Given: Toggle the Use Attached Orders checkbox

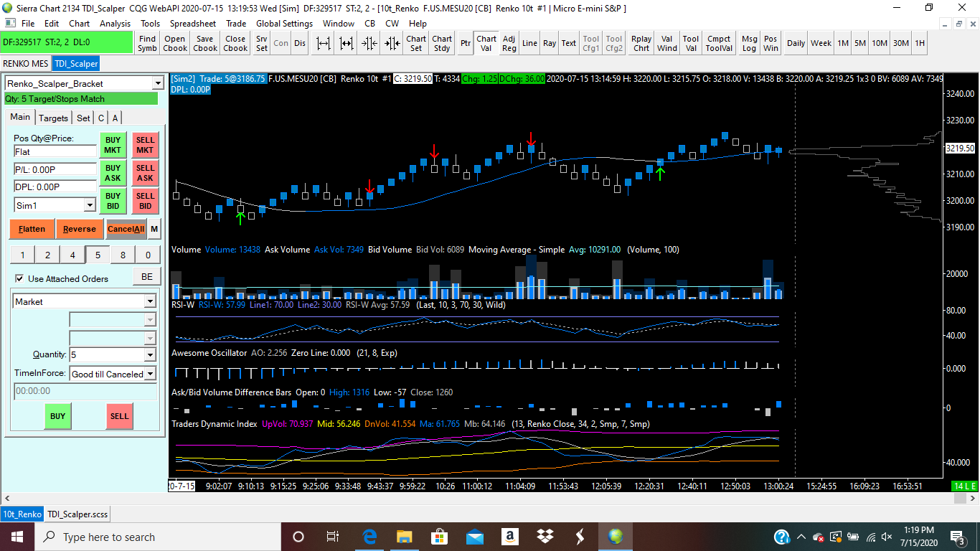Looking at the screenshot, I should pyautogui.click(x=19, y=278).
